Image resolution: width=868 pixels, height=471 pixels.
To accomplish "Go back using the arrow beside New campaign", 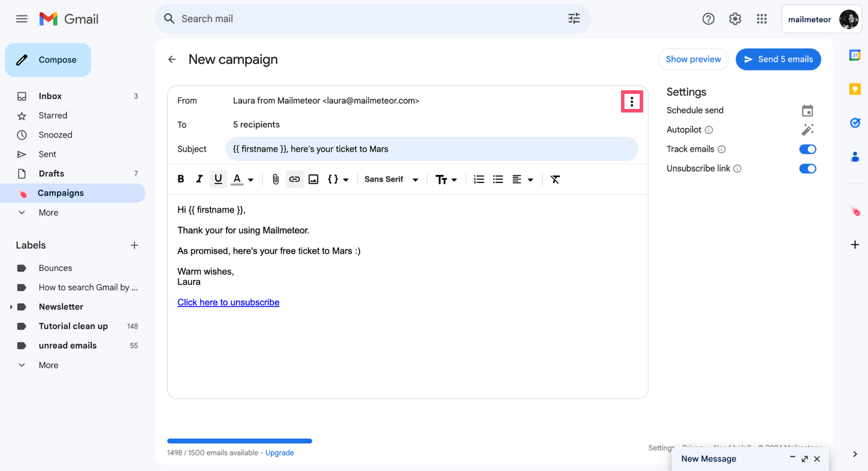I will 172,59.
